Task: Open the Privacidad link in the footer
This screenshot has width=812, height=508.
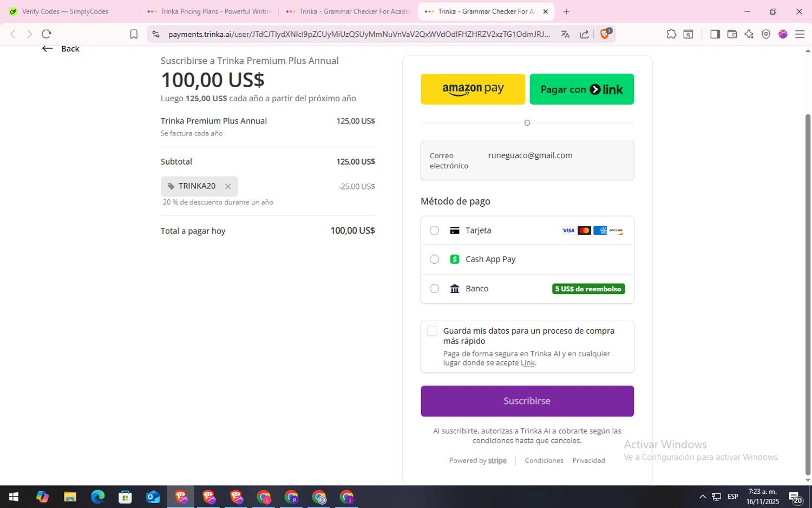Action: (588, 460)
